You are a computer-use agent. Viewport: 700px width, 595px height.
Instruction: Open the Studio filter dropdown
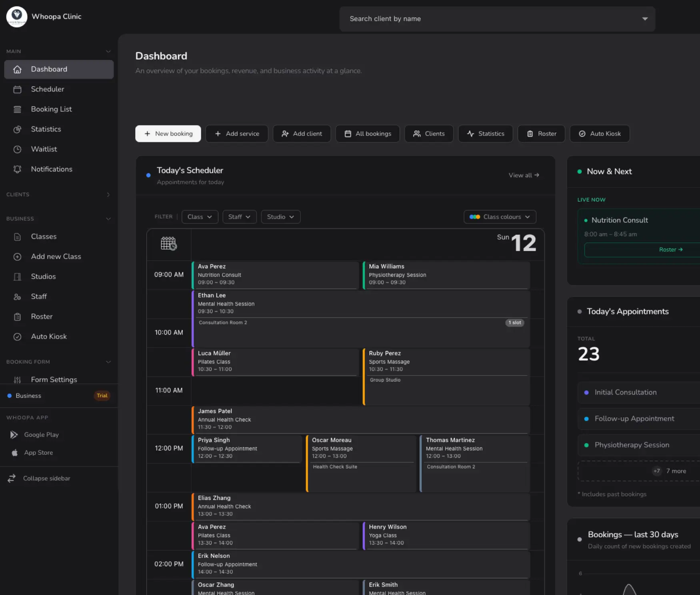(x=280, y=217)
